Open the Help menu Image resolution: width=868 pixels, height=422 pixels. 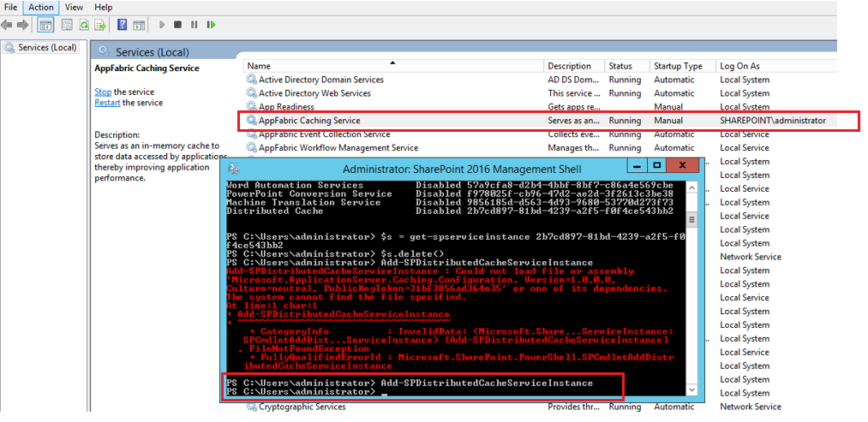(104, 7)
